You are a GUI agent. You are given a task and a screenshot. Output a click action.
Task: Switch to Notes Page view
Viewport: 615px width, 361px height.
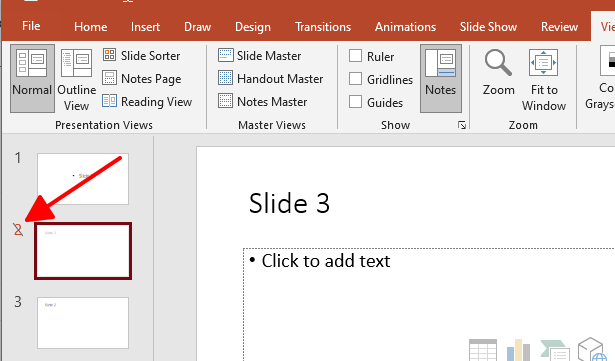pyautogui.click(x=142, y=78)
